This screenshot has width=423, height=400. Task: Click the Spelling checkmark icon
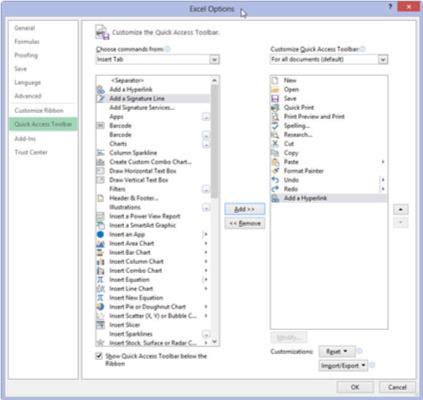click(275, 126)
